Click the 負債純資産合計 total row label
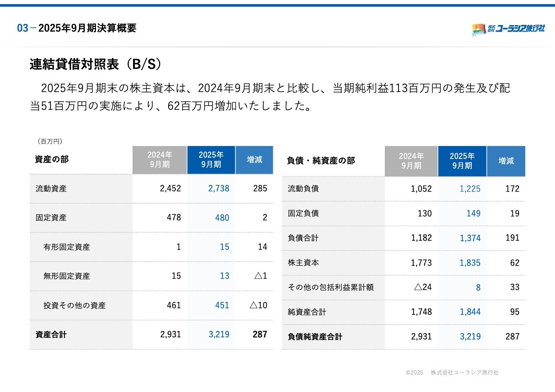The image size is (555, 392). click(x=315, y=337)
